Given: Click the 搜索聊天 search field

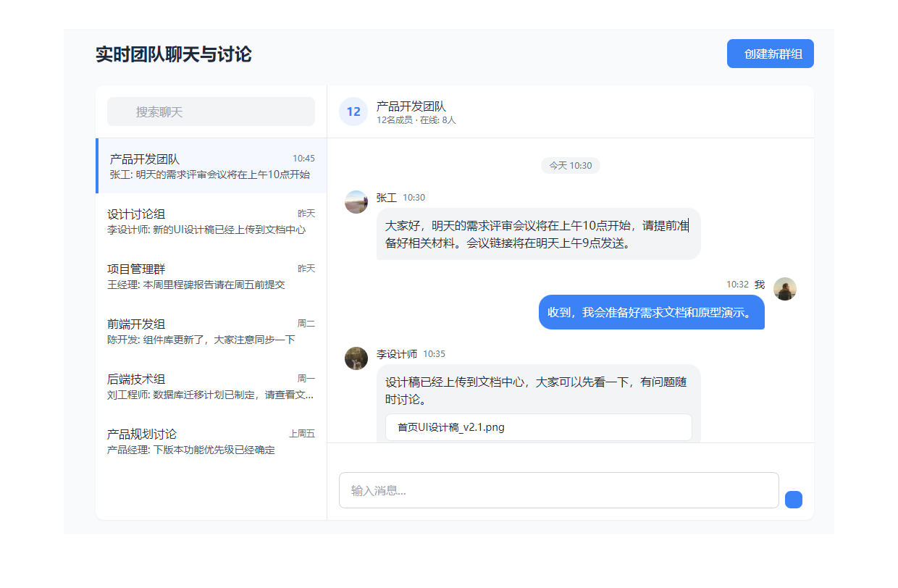Looking at the screenshot, I should click(x=211, y=111).
